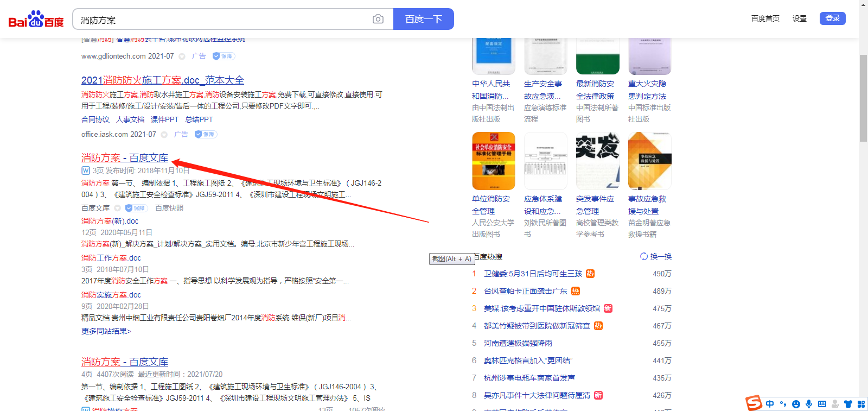Click 突发事件应急管理 book cover thumbnail
Screen dimensions: 868x411
[x=598, y=161]
